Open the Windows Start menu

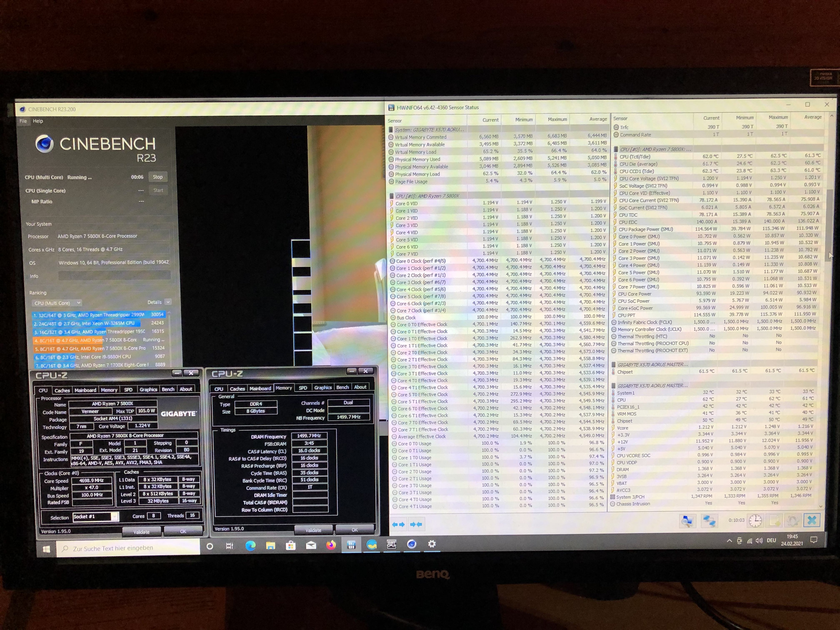[x=46, y=549]
